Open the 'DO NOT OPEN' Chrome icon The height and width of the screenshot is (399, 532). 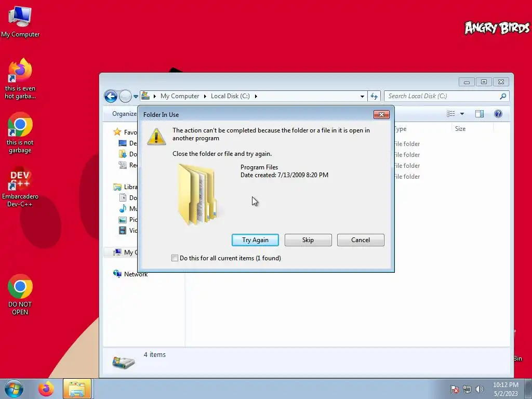(x=20, y=295)
